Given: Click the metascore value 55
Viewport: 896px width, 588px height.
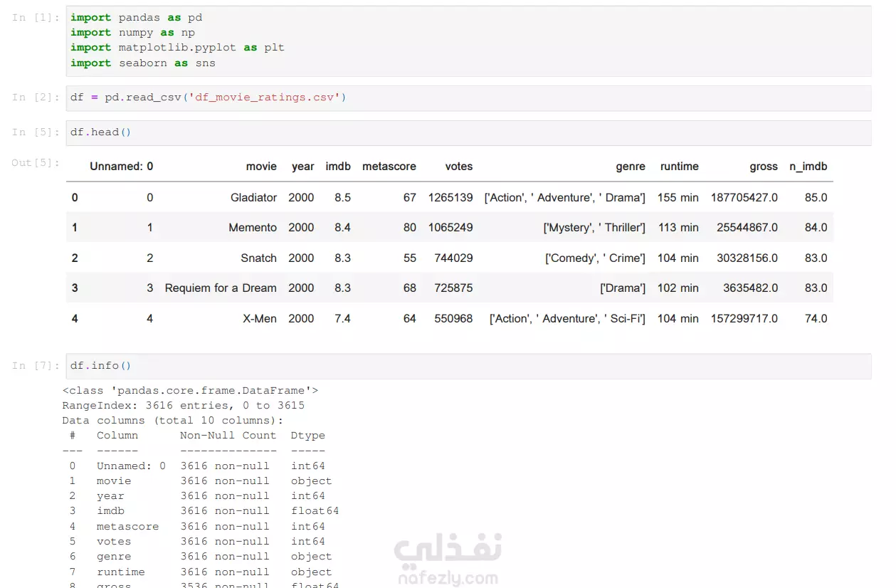Looking at the screenshot, I should (410, 258).
